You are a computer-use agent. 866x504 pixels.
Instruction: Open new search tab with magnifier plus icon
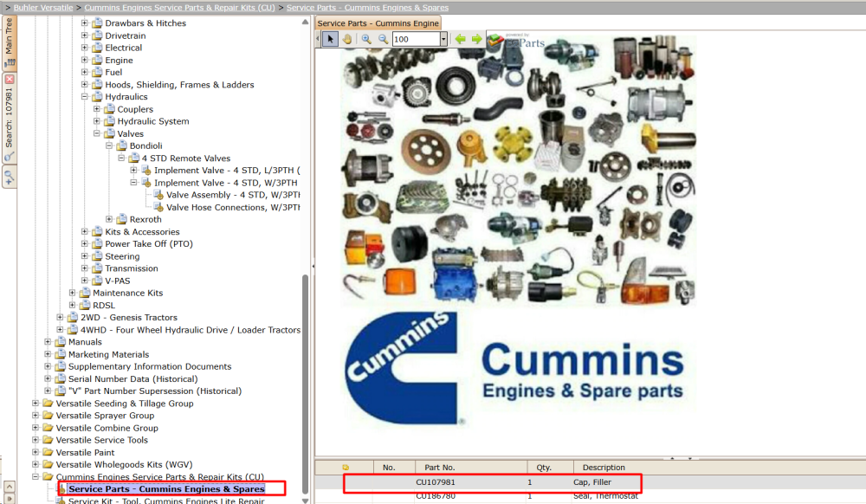pyautogui.click(x=10, y=178)
